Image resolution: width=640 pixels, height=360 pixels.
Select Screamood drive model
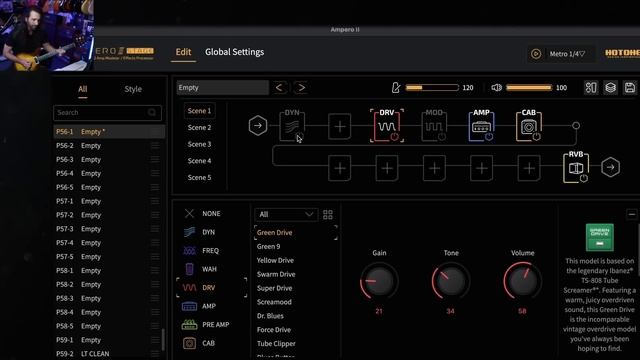click(x=274, y=302)
